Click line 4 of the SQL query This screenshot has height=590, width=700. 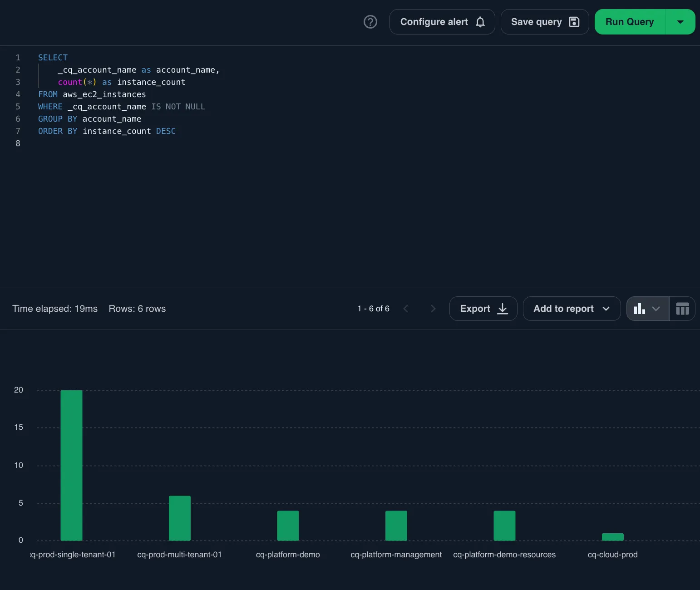point(92,94)
